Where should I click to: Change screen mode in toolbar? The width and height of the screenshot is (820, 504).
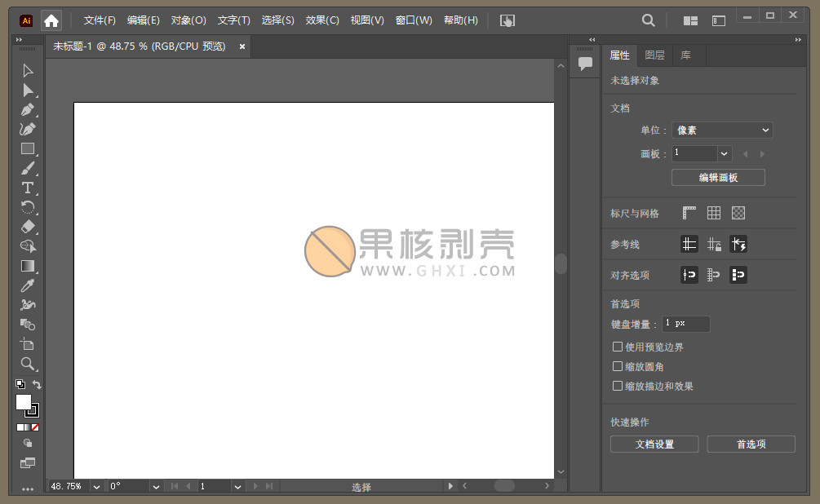coord(28,462)
